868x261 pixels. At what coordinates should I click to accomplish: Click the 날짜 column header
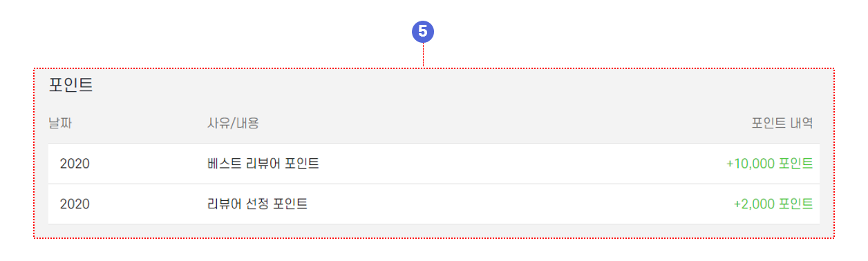(x=60, y=124)
